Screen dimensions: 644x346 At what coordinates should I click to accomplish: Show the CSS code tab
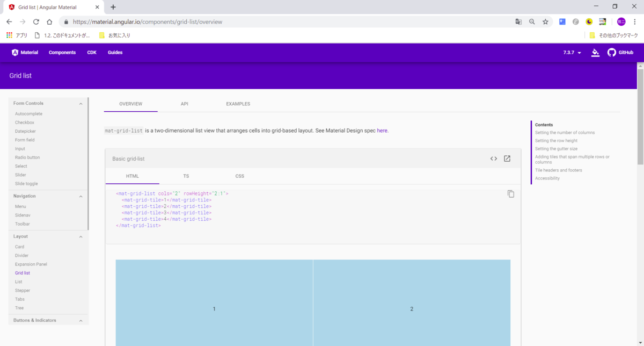(240, 176)
